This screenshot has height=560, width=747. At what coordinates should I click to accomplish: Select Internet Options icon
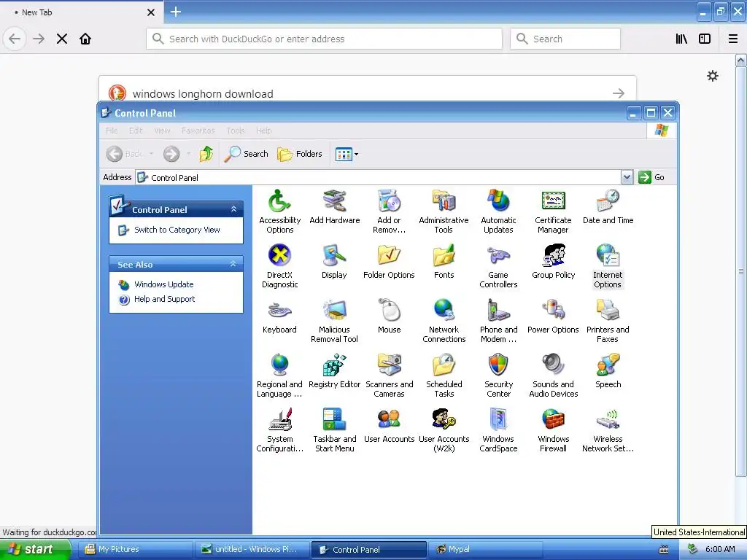608,266
